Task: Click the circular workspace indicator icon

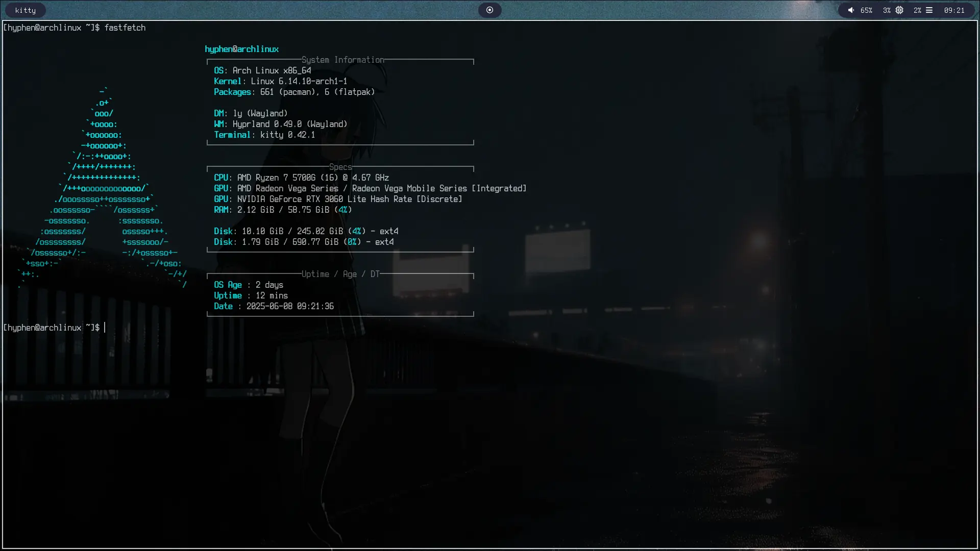Action: 489,10
